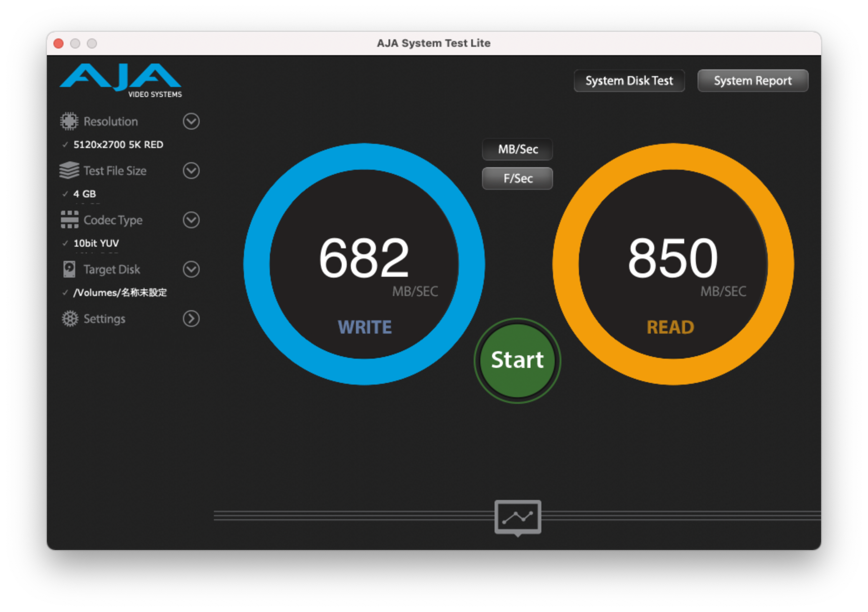Click the WRITE label in blue gauge
The image size is (868, 612).
tap(365, 327)
